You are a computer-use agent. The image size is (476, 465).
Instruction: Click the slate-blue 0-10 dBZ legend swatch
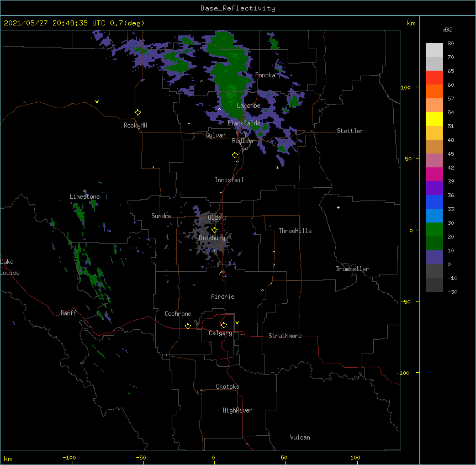point(434,257)
